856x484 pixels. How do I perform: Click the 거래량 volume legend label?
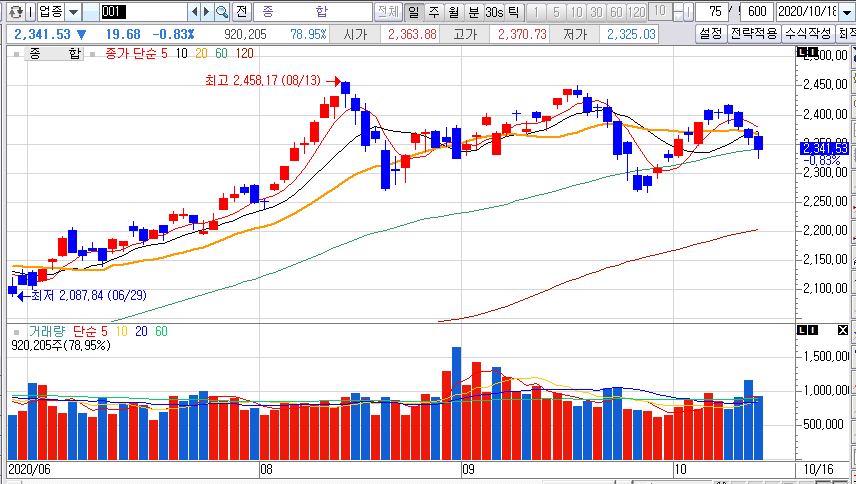[47, 331]
